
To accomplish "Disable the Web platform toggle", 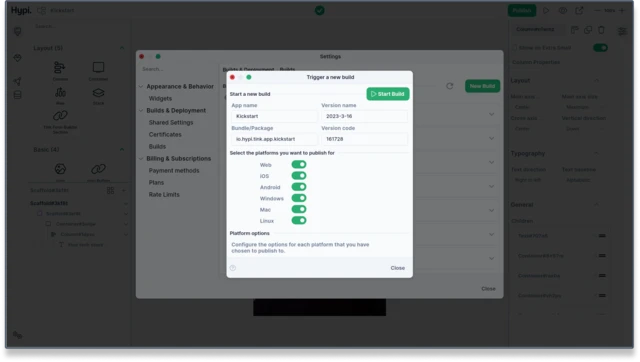I will click(299, 165).
